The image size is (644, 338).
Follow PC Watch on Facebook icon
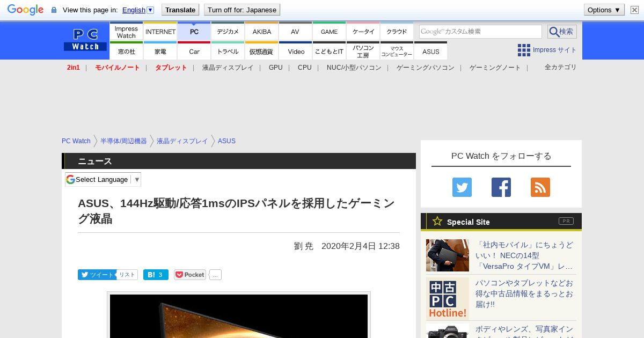click(x=501, y=187)
